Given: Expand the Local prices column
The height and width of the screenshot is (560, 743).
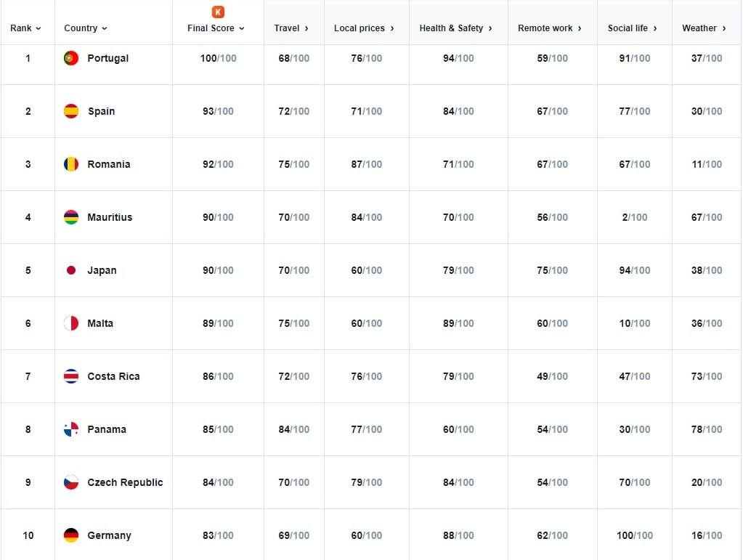Looking at the screenshot, I should click(364, 28).
